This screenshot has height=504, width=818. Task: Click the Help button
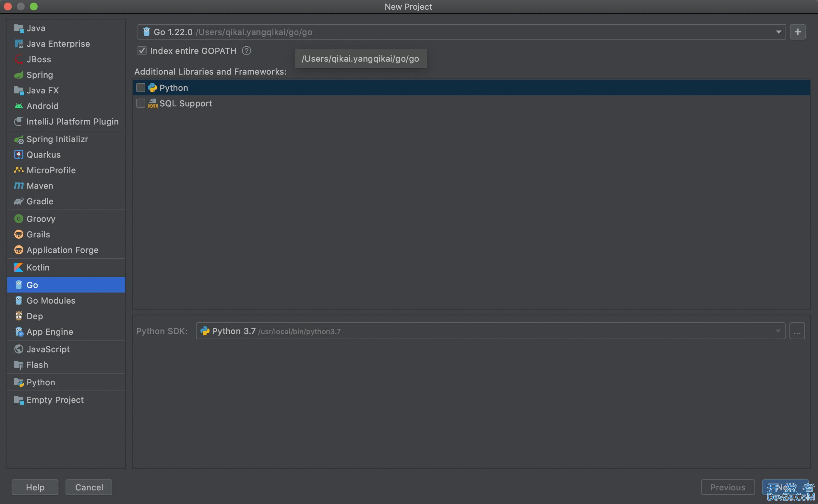[x=35, y=487]
